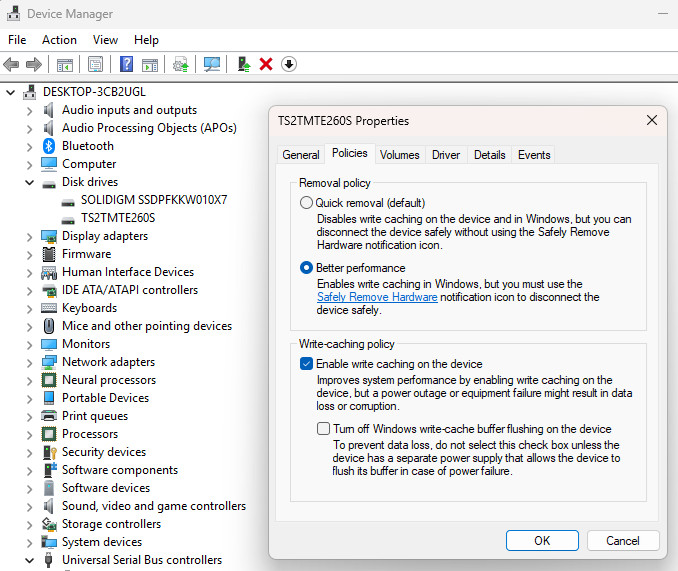Click the toolbar Properties icon
Screen dimensions: 678x571
[x=95, y=64]
